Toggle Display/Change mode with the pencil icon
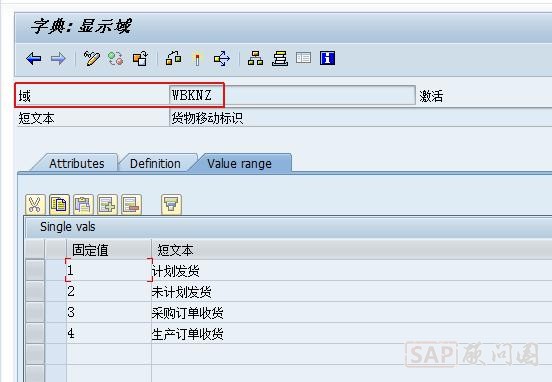This screenshot has height=382, width=552. [92, 58]
